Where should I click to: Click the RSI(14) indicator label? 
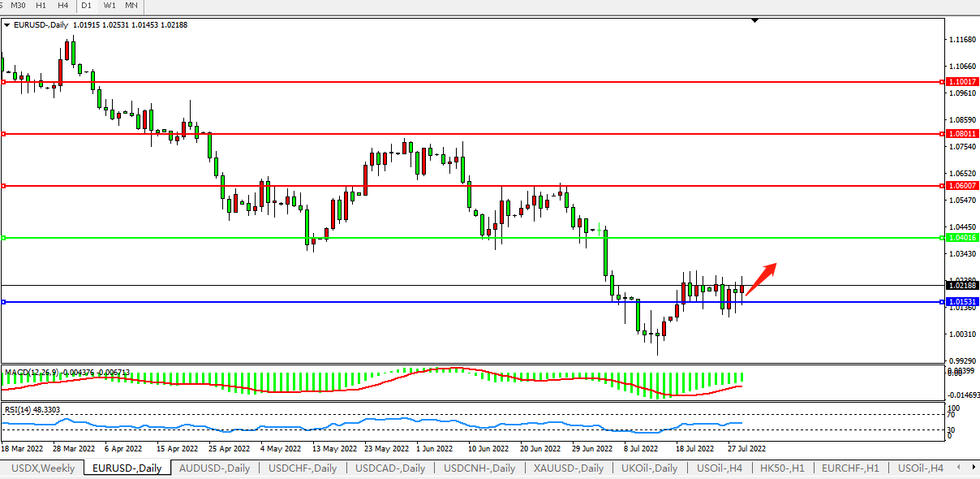tap(19, 410)
